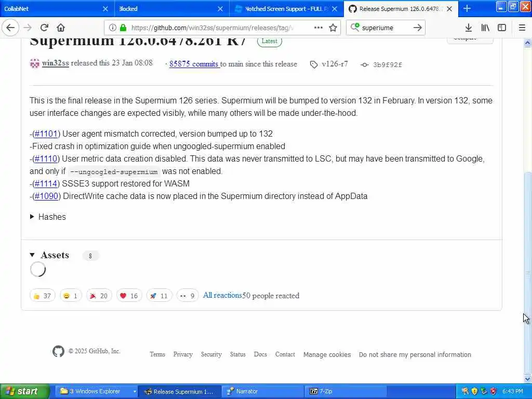
Task: Open a new tab with the plus button
Action: [x=467, y=8]
